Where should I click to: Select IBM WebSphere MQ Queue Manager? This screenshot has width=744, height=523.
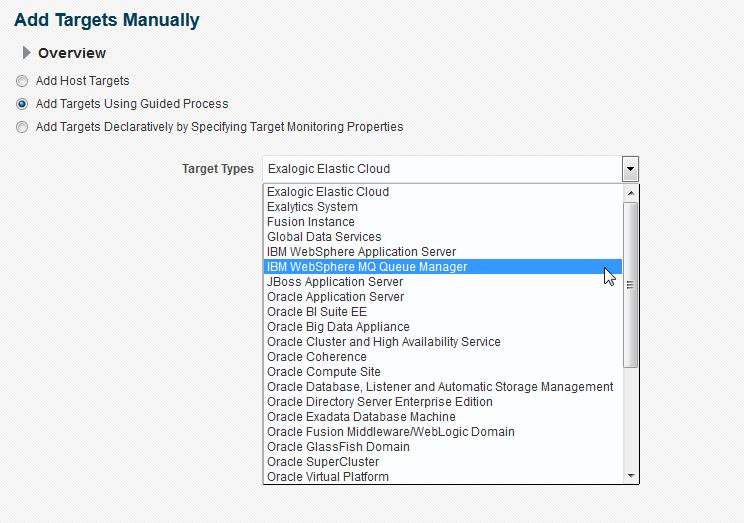click(443, 267)
